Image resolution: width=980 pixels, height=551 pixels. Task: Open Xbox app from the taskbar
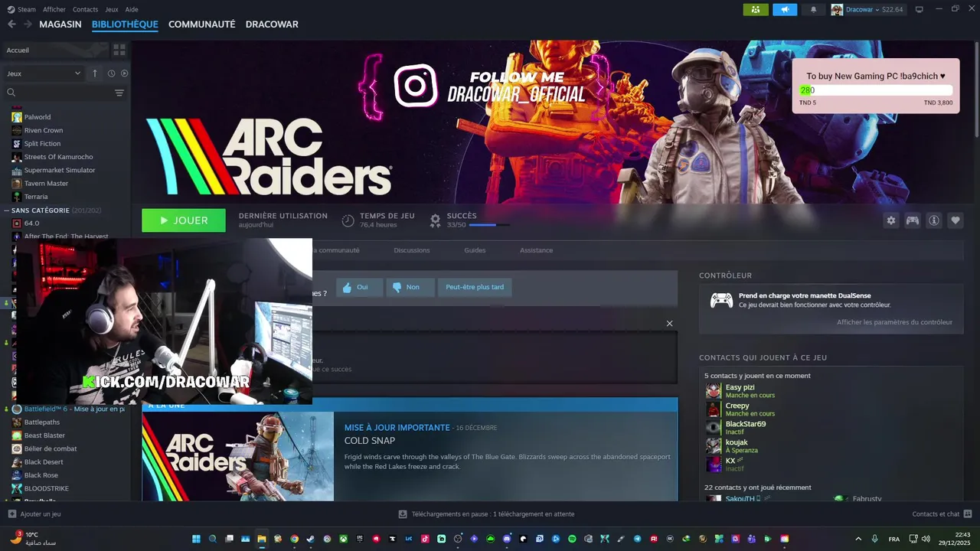point(343,539)
